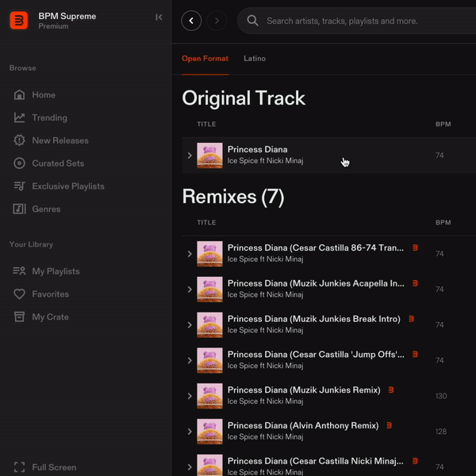Click the BPM Supreme orange logo

click(x=19, y=21)
